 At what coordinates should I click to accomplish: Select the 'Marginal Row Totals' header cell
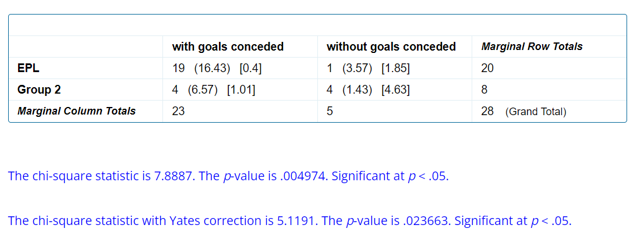coord(532,47)
